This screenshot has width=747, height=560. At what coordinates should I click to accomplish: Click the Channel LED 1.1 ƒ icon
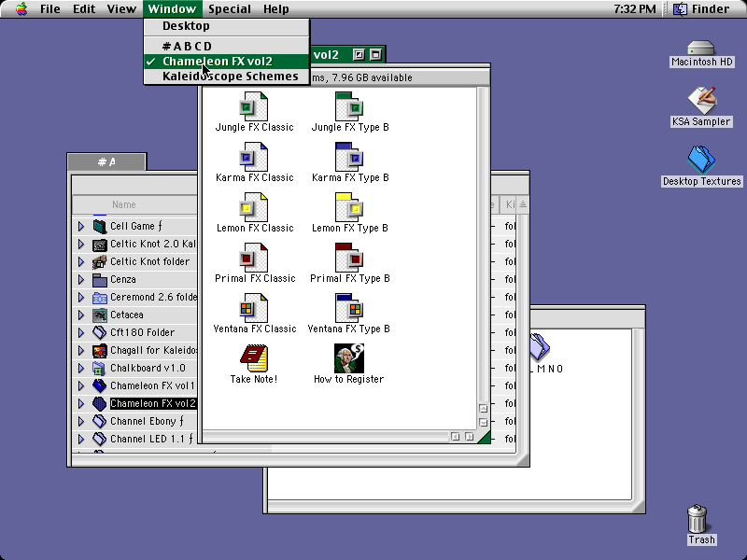click(100, 439)
